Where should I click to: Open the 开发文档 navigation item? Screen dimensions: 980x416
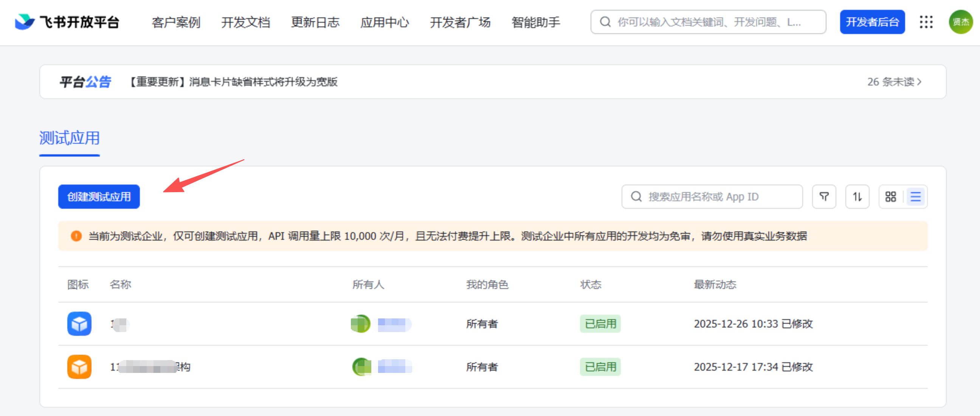[245, 22]
